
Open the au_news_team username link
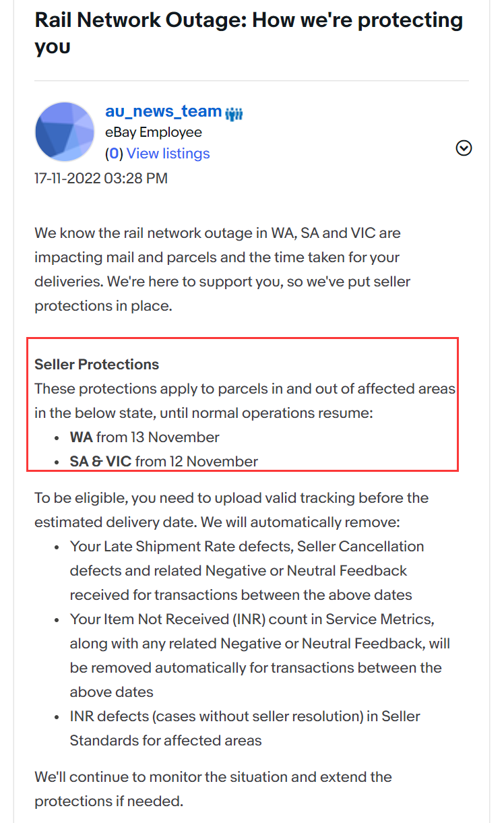(164, 111)
